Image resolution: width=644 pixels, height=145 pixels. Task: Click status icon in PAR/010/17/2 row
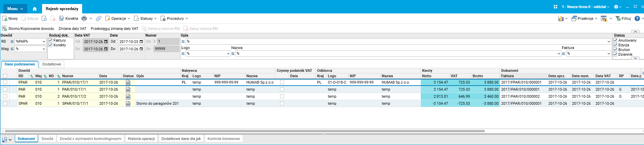pyautogui.click(x=128, y=96)
